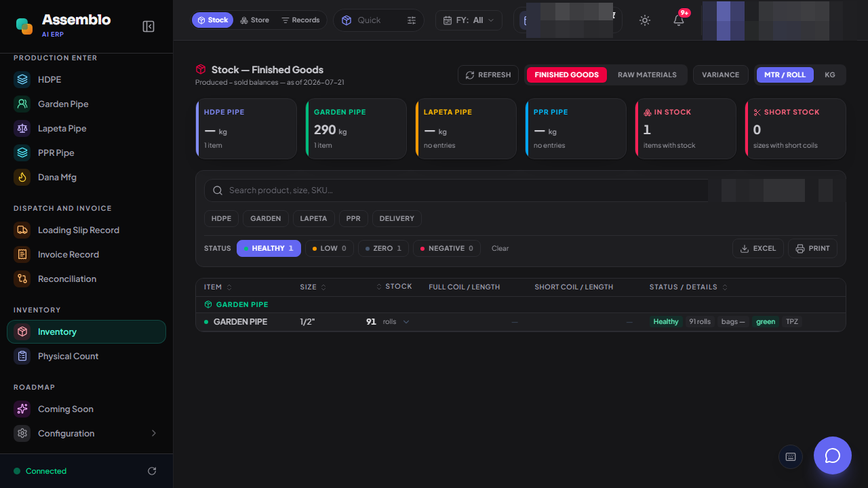Switch to Finished Goods view
This screenshot has height=488, width=868.
point(566,75)
